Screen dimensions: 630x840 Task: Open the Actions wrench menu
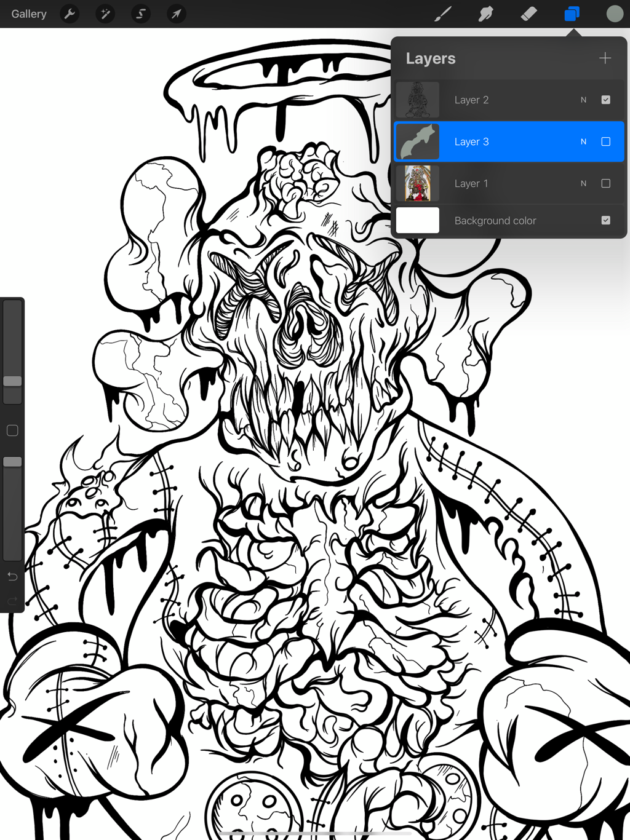(70, 14)
